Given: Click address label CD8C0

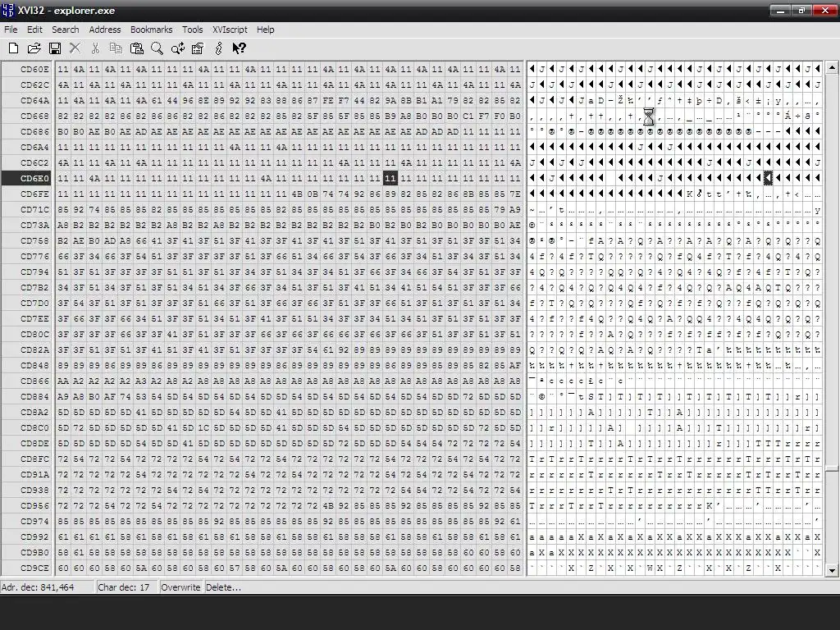Looking at the screenshot, I should (34, 427).
